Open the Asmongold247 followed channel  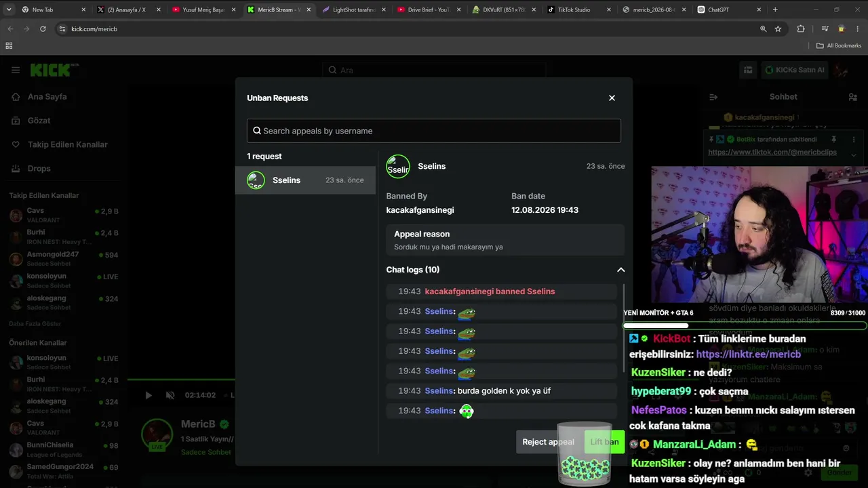64,258
